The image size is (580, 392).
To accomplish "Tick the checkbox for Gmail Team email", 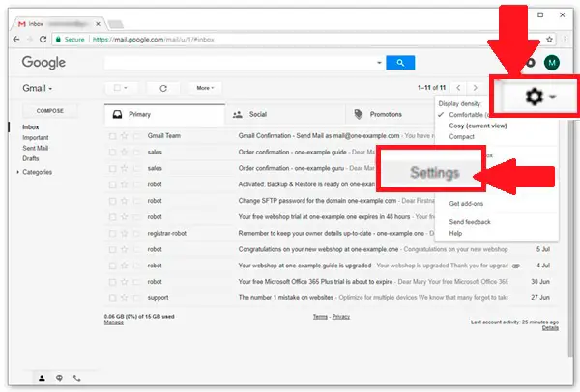I will (112, 136).
